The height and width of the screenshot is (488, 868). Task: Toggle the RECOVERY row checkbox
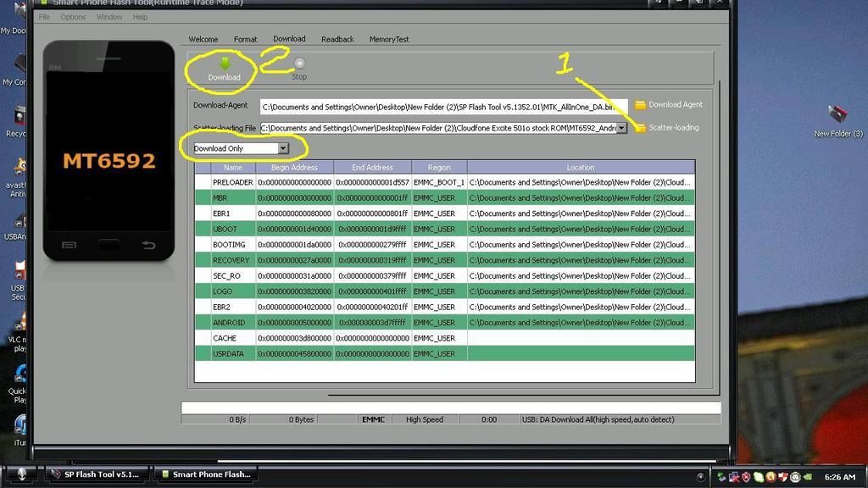(x=203, y=260)
